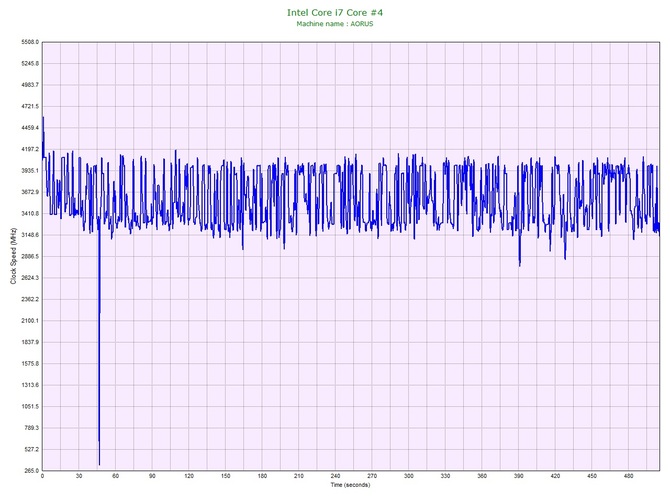Click the 'Clock Speed (MHz)' axis label

[x=13, y=256]
